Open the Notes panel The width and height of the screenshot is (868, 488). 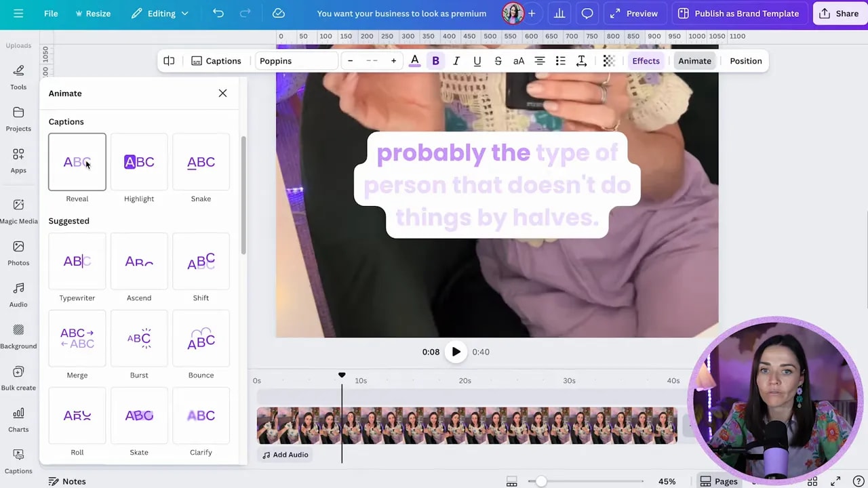(67, 481)
